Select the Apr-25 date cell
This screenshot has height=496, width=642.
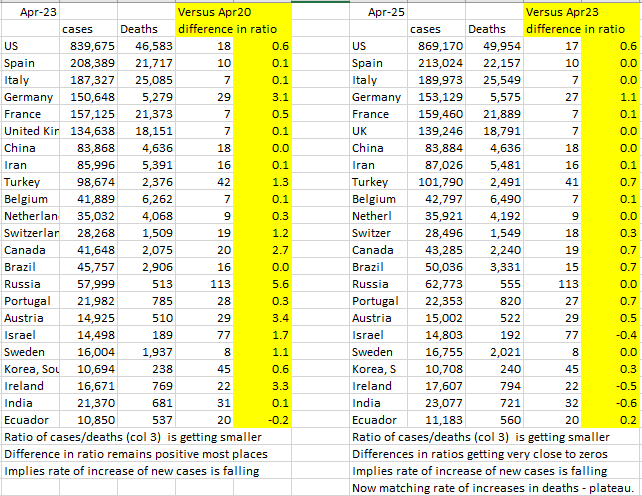pyautogui.click(x=379, y=12)
